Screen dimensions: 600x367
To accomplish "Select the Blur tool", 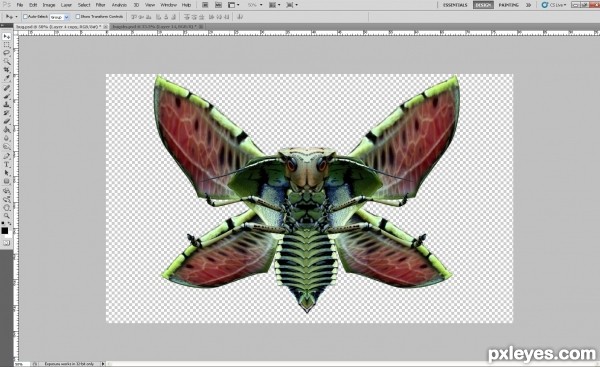I will tap(7, 138).
